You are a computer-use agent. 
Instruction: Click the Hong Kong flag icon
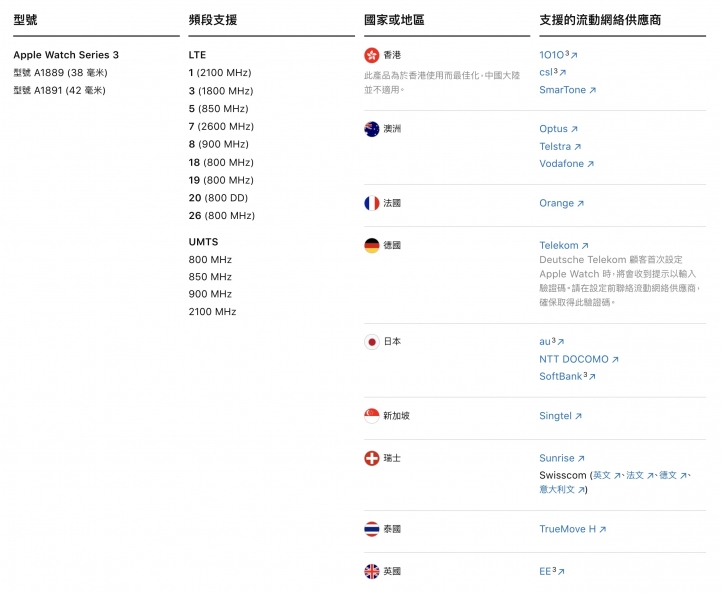372,55
